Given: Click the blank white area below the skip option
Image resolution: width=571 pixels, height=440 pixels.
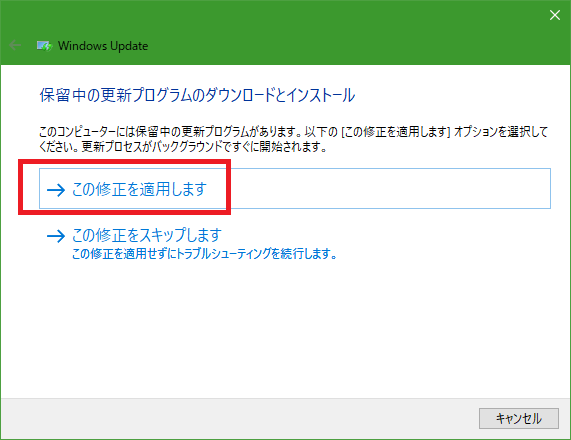Looking at the screenshot, I should coord(286,328).
